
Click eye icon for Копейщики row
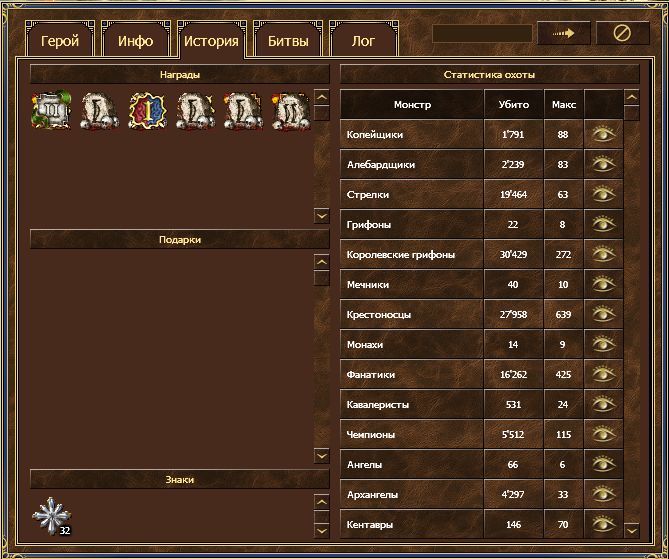click(603, 134)
